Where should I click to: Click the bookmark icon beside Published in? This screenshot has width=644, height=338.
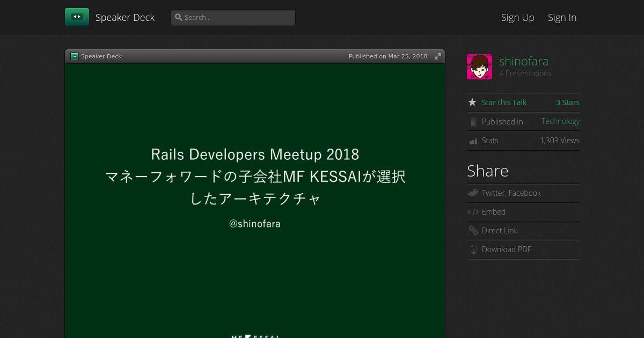pos(473,122)
